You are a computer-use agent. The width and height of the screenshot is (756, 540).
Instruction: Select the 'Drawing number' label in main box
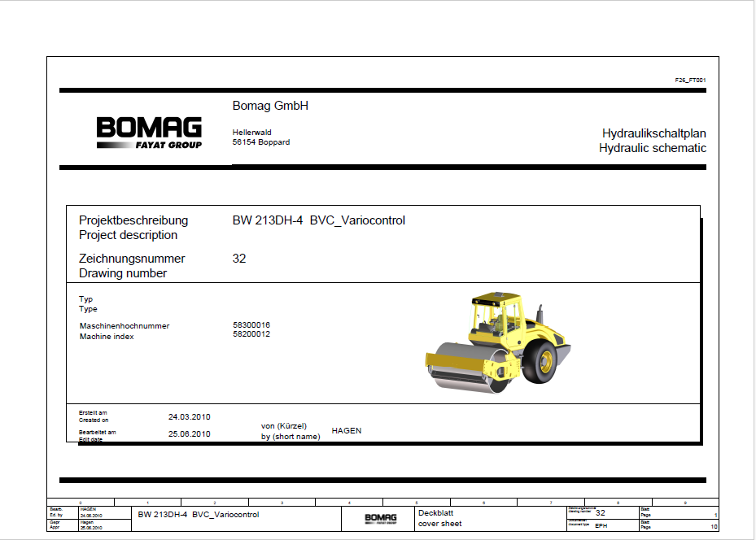[123, 273]
